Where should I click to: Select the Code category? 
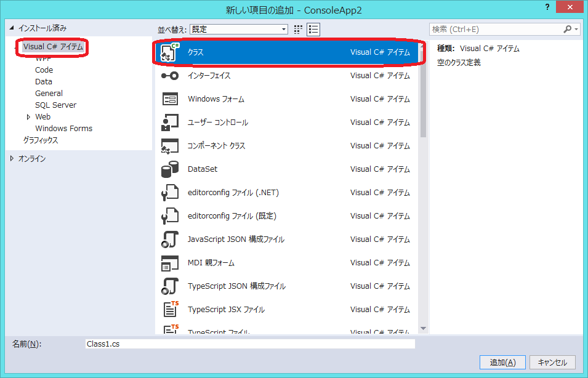(44, 70)
